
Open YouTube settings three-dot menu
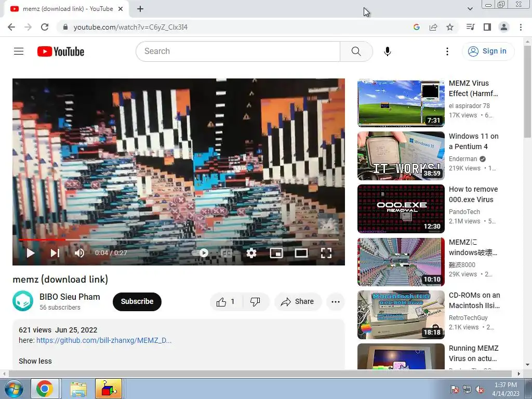click(447, 51)
